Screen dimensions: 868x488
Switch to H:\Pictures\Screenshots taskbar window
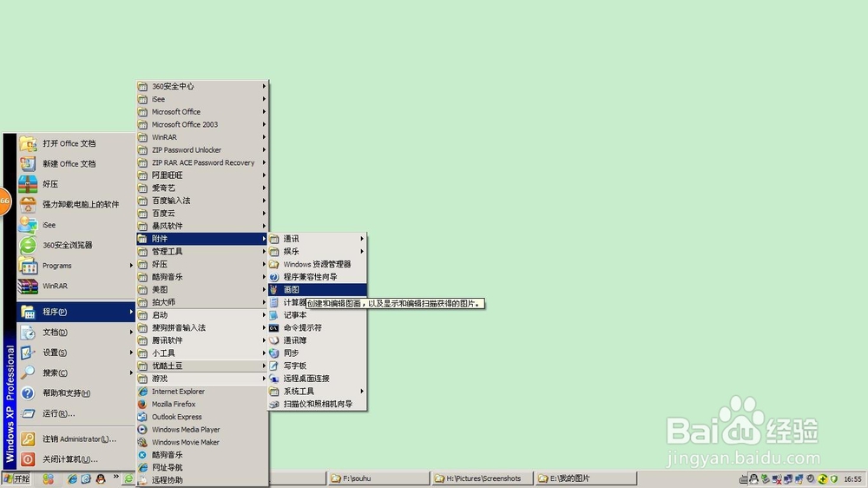click(482, 478)
